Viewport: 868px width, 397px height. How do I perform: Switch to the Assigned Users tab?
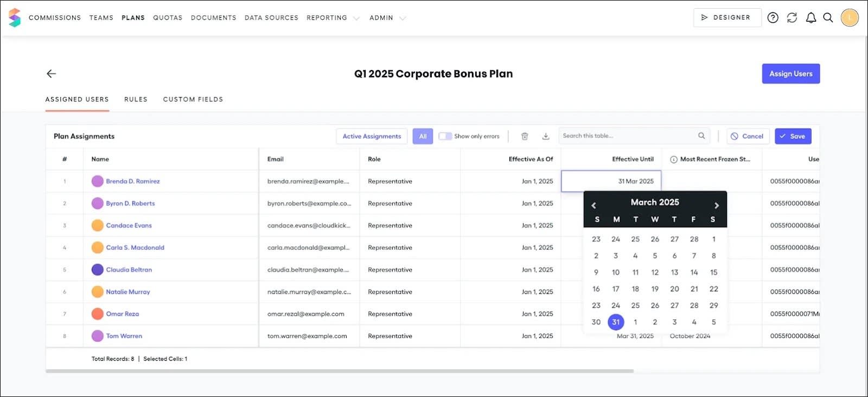tap(77, 100)
